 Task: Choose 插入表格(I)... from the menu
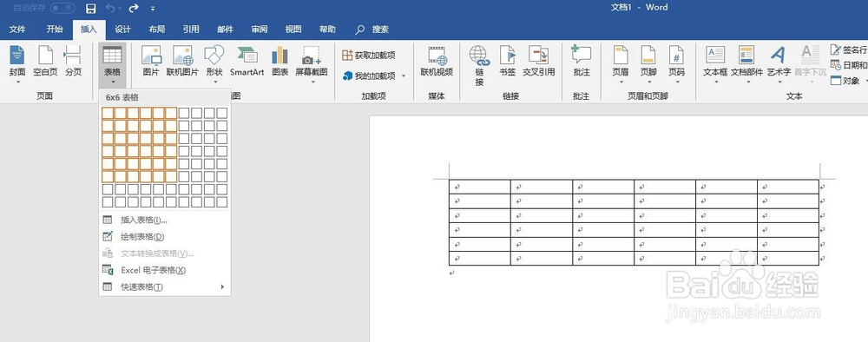(x=164, y=220)
